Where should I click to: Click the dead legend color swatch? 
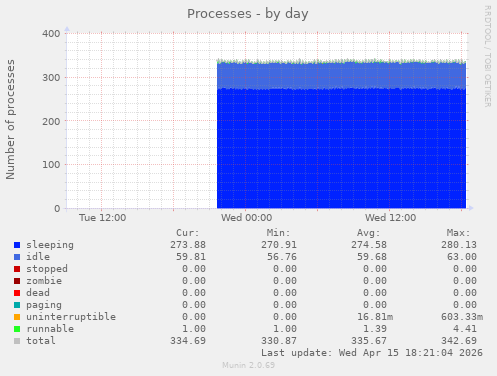[x=17, y=293]
